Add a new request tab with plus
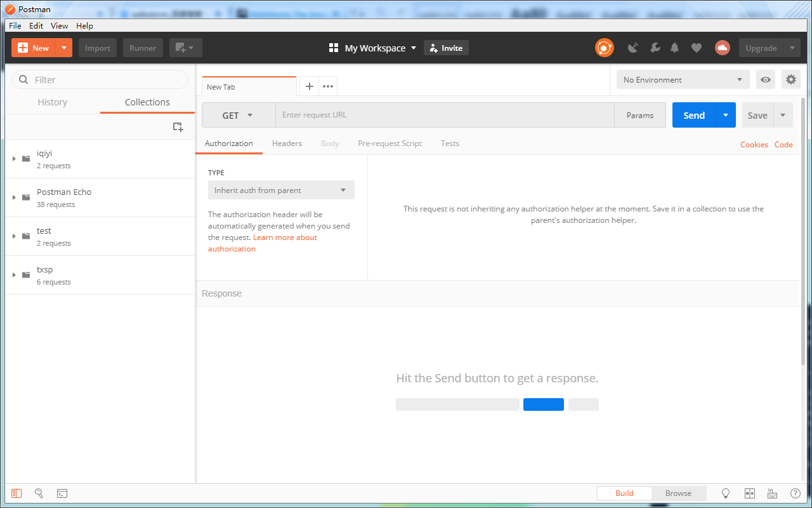Screen dimensions: 812x508 (x=310, y=86)
